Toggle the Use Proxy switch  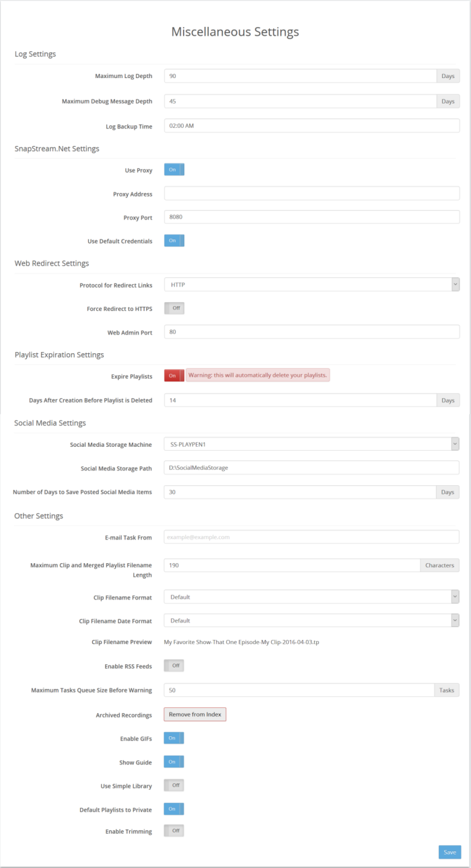coord(174,170)
